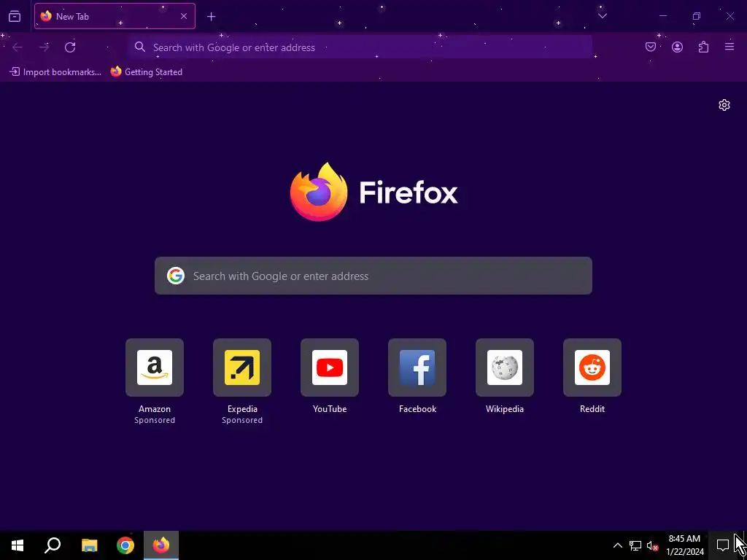Open Firefox View in the tab bar
This screenshot has height=560, width=747.
click(15, 17)
